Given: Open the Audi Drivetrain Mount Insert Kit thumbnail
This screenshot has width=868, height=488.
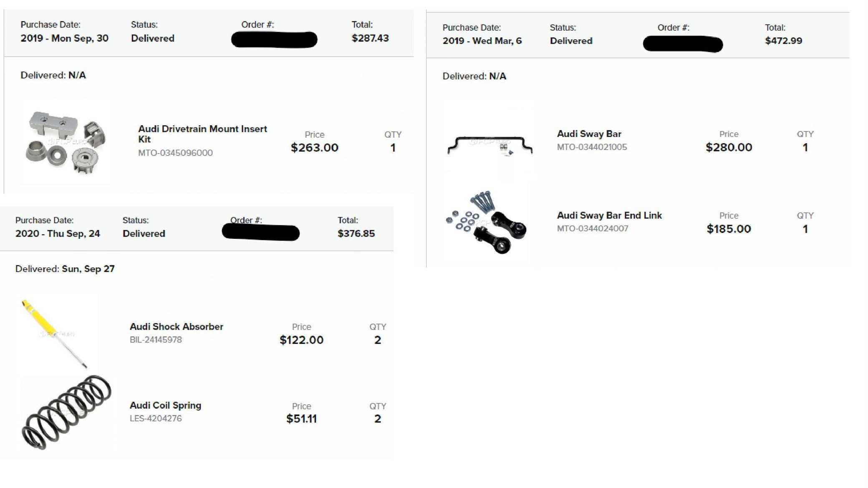Looking at the screenshot, I should click(x=66, y=142).
